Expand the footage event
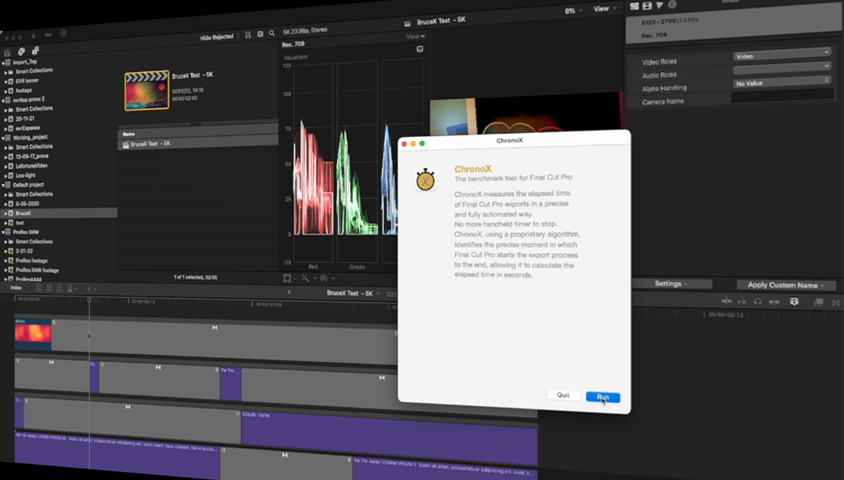Image resolution: width=844 pixels, height=480 pixels. tap(6, 91)
